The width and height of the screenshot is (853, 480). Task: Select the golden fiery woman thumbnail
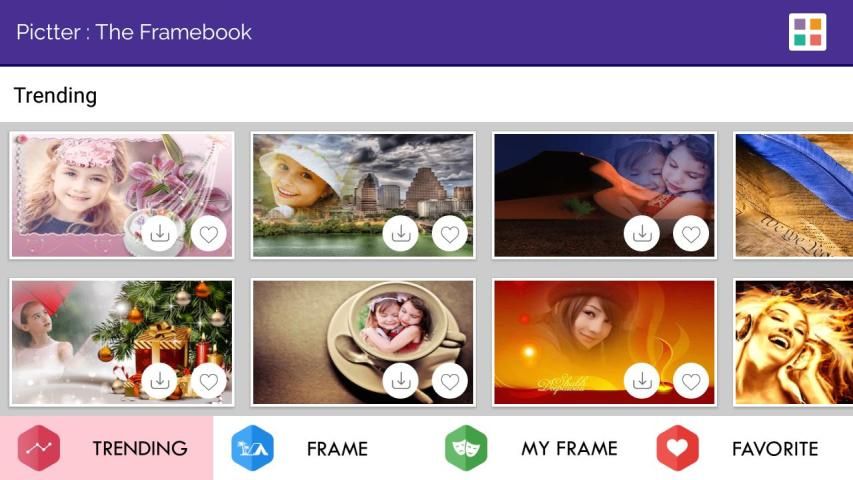[x=793, y=342]
